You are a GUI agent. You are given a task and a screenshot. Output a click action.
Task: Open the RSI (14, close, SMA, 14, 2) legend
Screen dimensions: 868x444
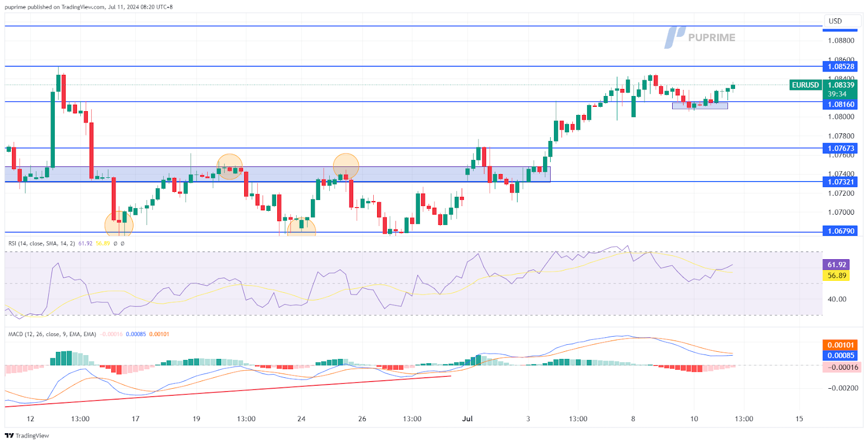pyautogui.click(x=42, y=243)
